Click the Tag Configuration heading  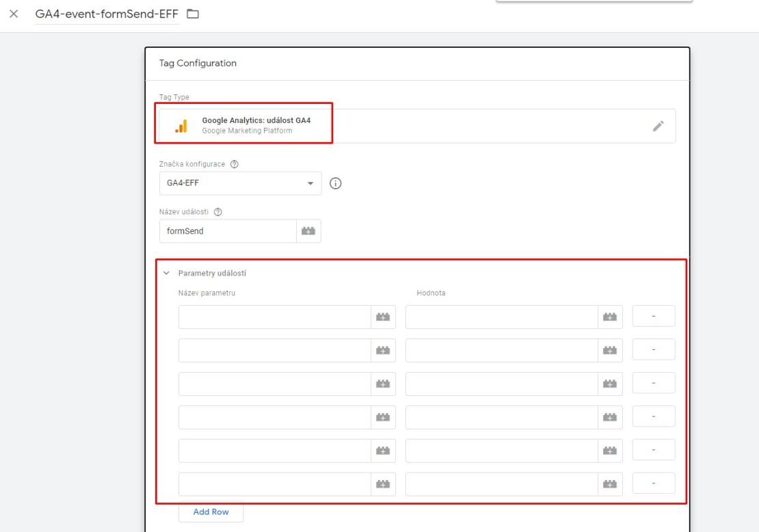tap(198, 63)
